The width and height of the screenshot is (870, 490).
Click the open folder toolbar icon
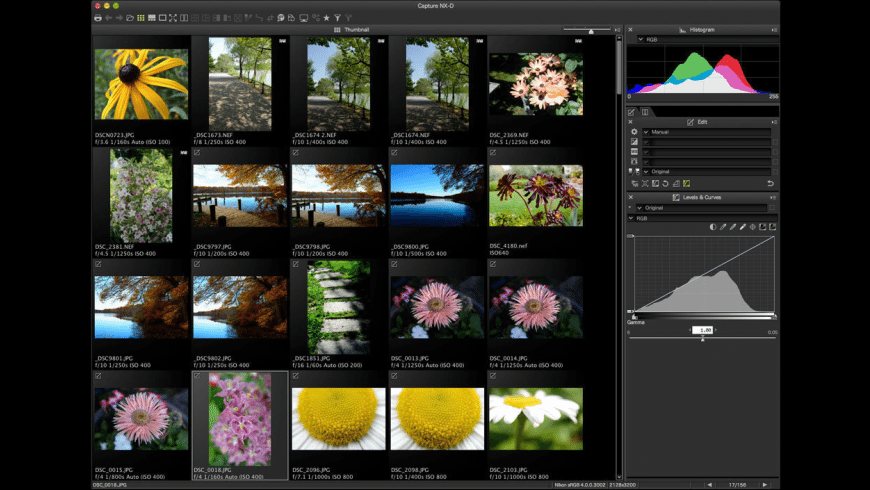point(130,18)
